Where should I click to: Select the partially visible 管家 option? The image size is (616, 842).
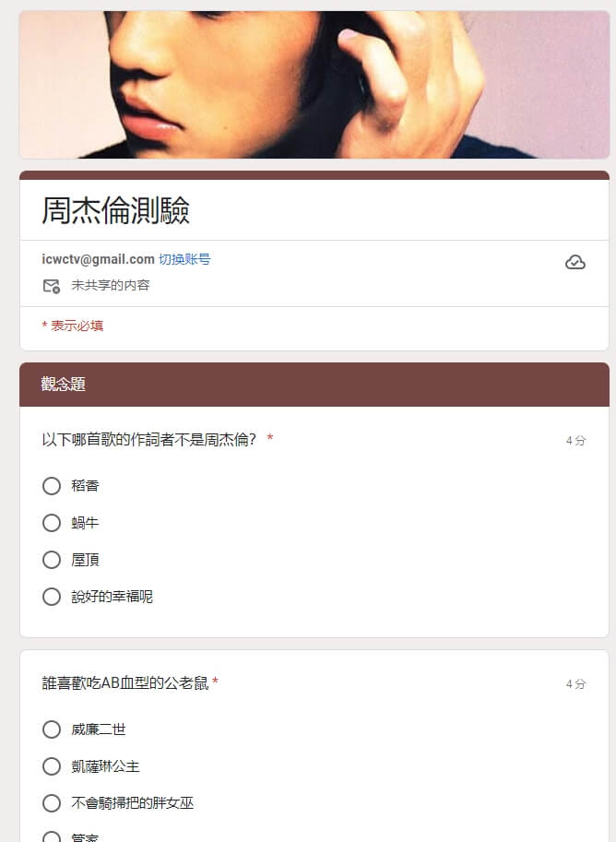52,837
